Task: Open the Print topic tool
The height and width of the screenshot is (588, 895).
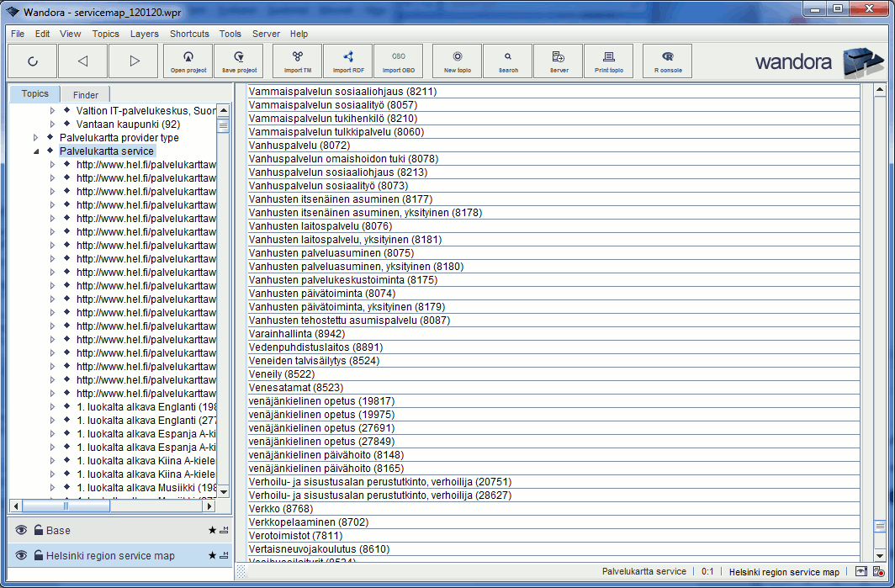Action: click(608, 60)
